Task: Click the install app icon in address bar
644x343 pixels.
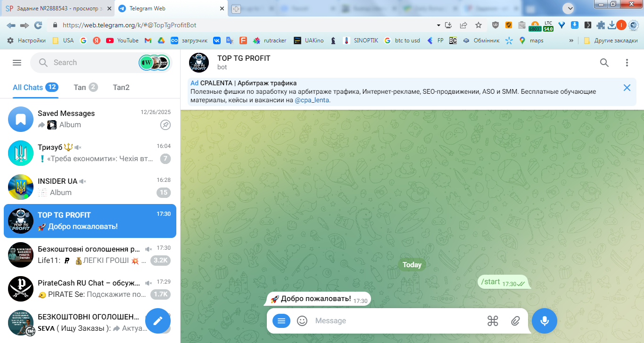Action: (x=448, y=25)
